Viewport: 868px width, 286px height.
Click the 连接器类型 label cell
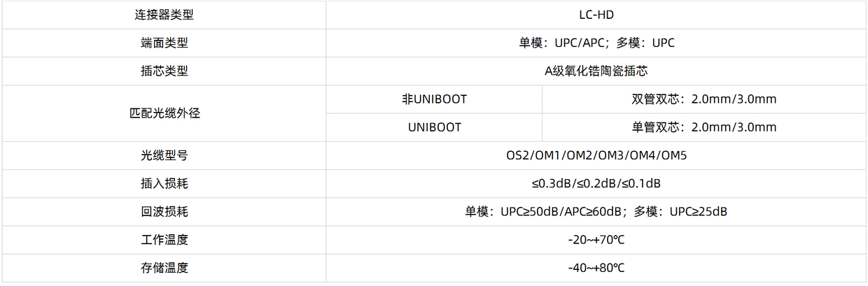coord(164,15)
